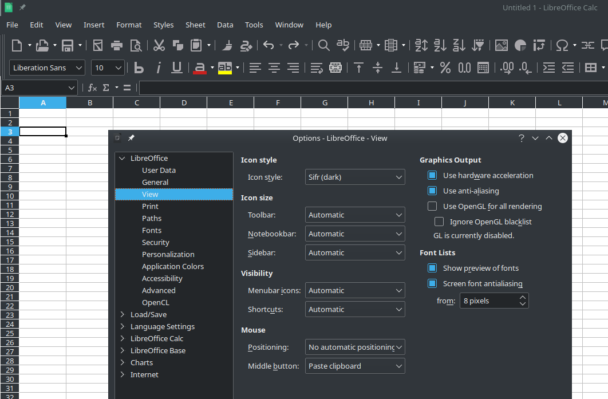608x399 pixels.
Task: Click the Clone formatting paintbrush icon
Action: [227, 46]
